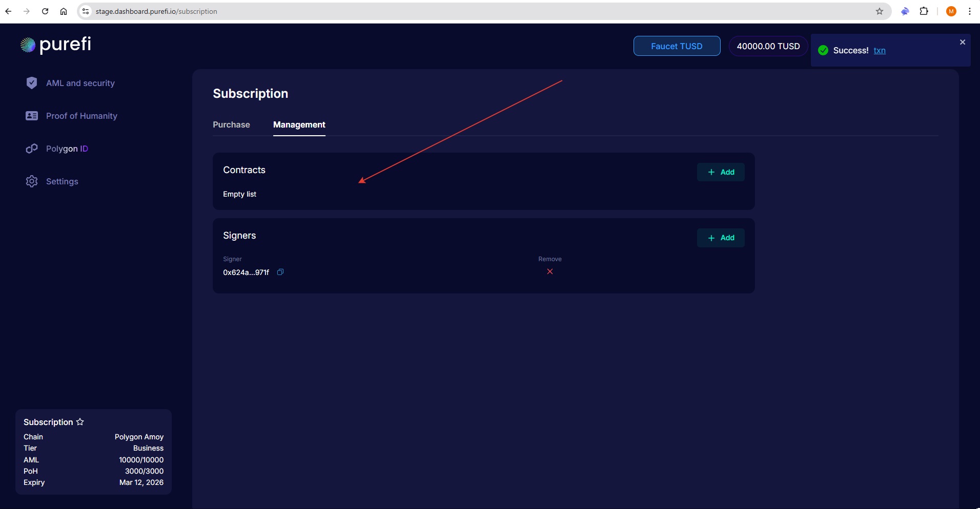Remove the signer with red X
Image resolution: width=980 pixels, height=509 pixels.
[549, 271]
